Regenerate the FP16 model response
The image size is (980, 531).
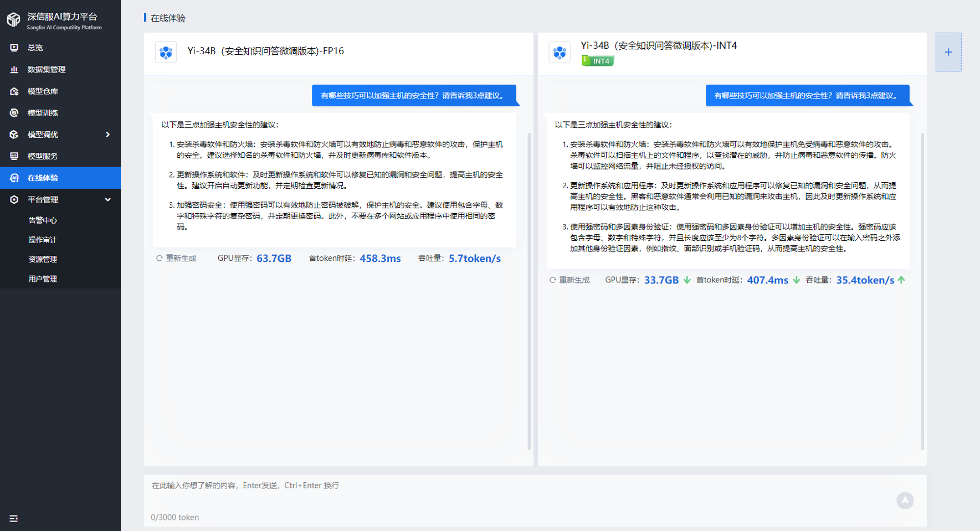coord(176,259)
